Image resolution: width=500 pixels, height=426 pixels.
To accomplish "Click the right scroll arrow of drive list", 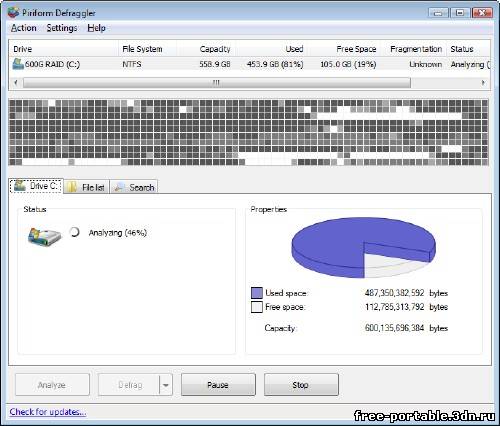I will coord(483,83).
